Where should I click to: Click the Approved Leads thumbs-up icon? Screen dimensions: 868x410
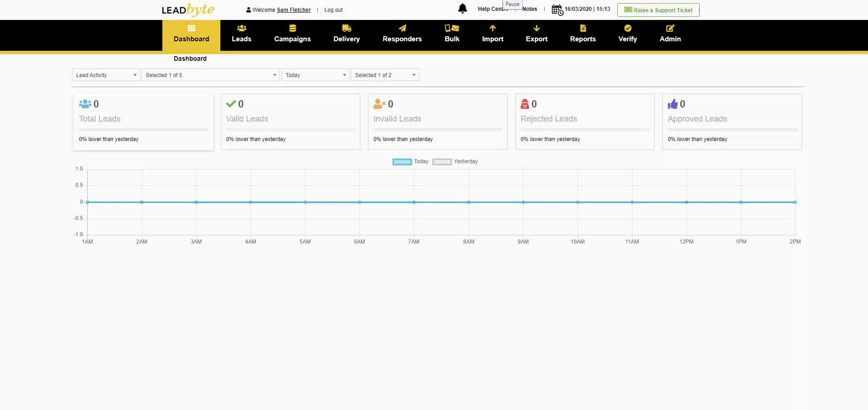[x=673, y=104]
